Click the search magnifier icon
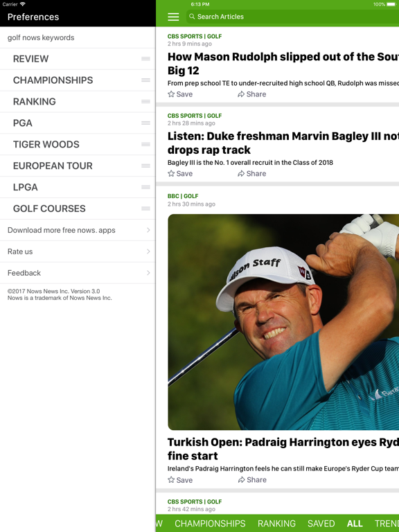Screen dimensions: 399x532 coord(192,17)
